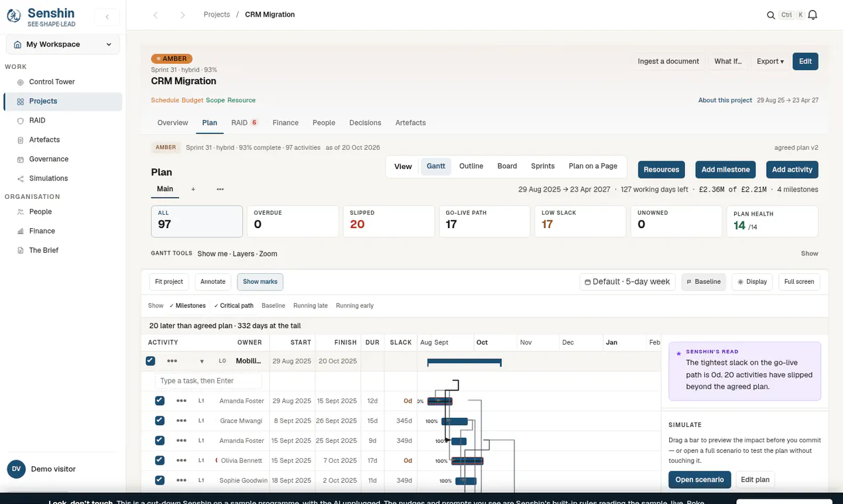Open notifications with the bell icon

click(x=812, y=15)
